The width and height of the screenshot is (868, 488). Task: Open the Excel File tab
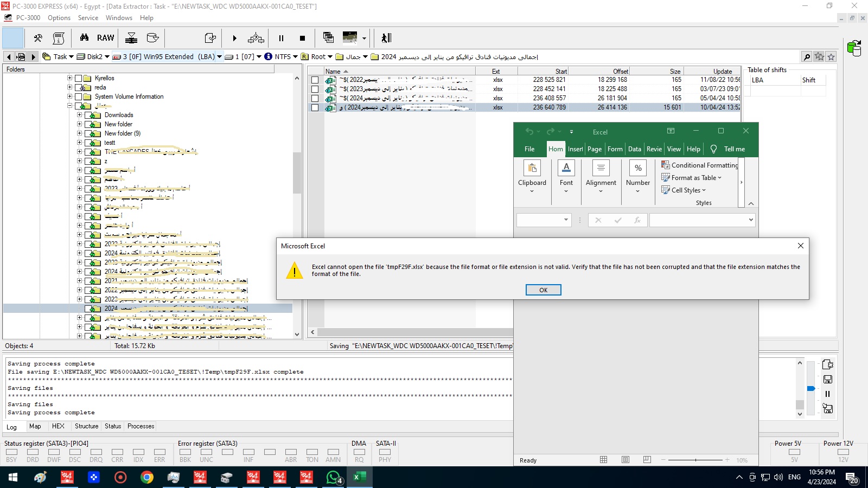point(529,149)
